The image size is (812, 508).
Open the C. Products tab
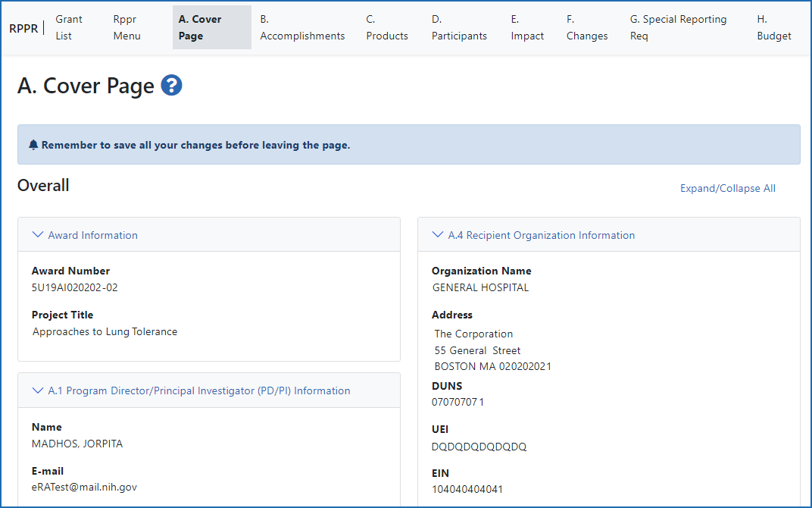(386, 27)
